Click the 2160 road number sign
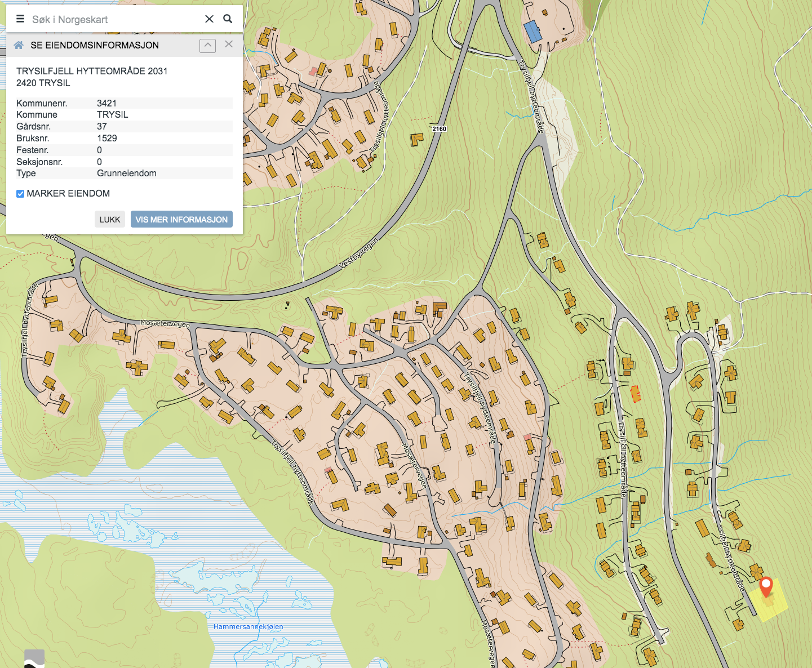The image size is (812, 668). point(439,129)
